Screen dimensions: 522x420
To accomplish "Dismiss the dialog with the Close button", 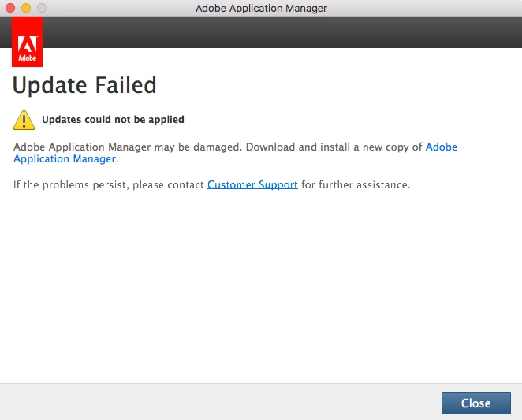I will tap(476, 403).
